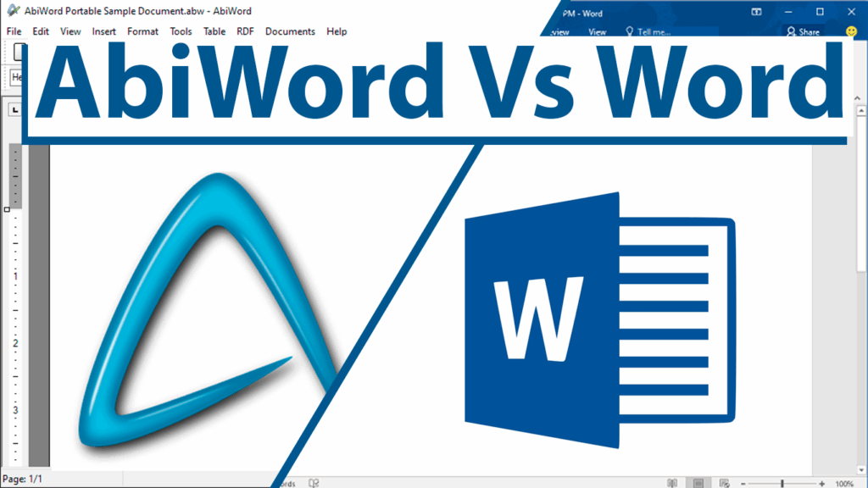Click the Word zoom slider handle
Viewport: 868px width, 488px height.
pyautogui.click(x=782, y=483)
